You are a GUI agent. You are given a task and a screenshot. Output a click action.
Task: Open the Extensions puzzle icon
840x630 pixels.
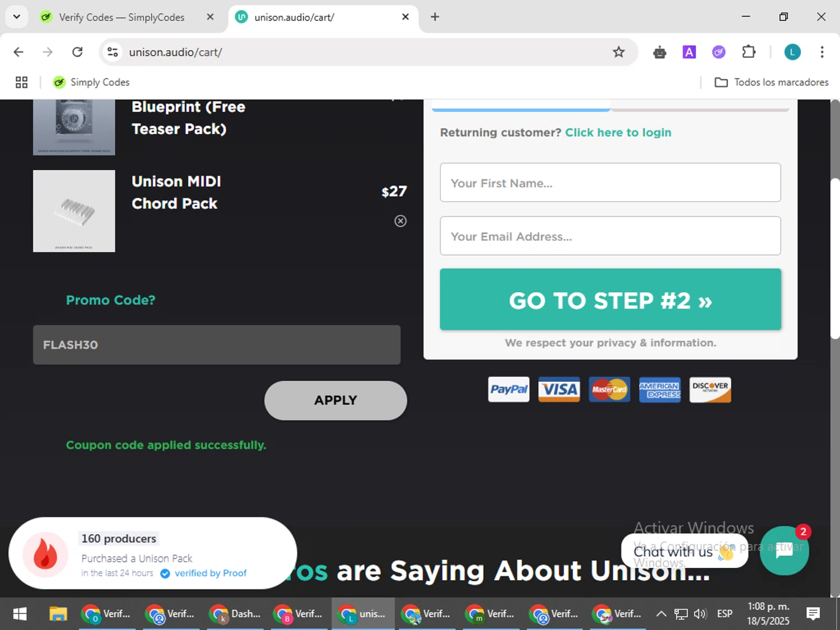pyautogui.click(x=749, y=52)
